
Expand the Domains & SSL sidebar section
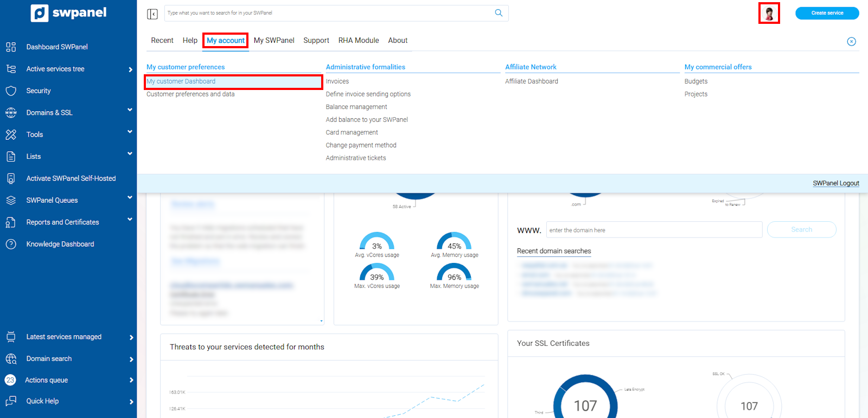[x=130, y=110]
